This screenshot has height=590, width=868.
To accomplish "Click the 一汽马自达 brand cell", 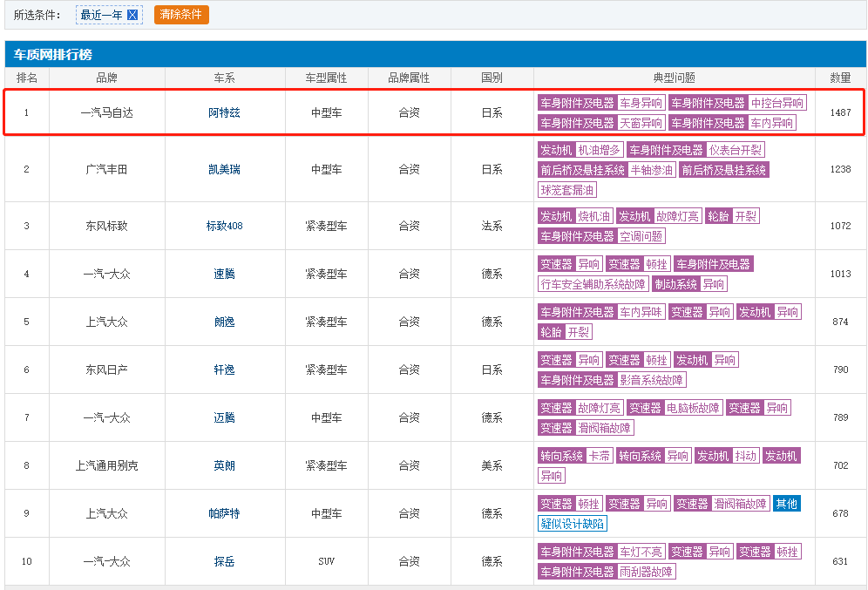I will (x=107, y=113).
